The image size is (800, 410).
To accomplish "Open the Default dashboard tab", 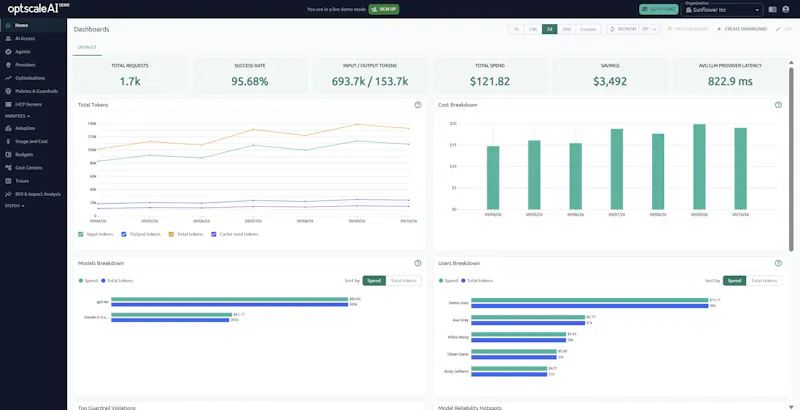I will click(x=87, y=47).
